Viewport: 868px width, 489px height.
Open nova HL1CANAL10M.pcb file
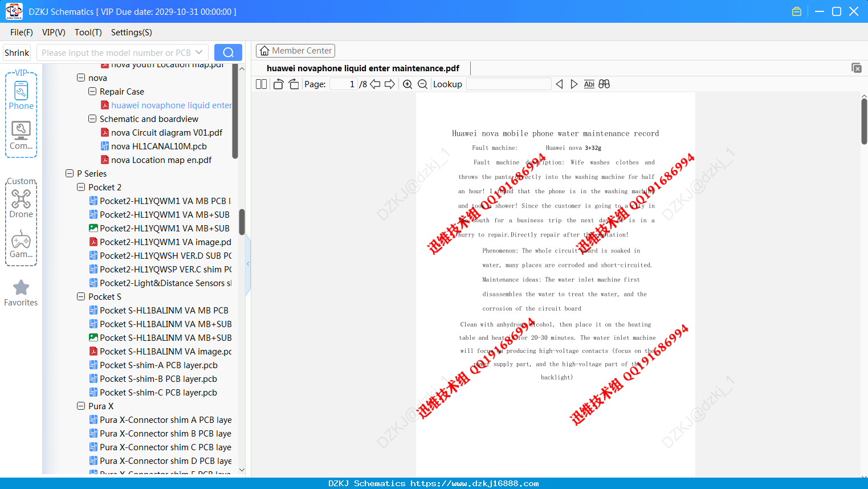(153, 146)
